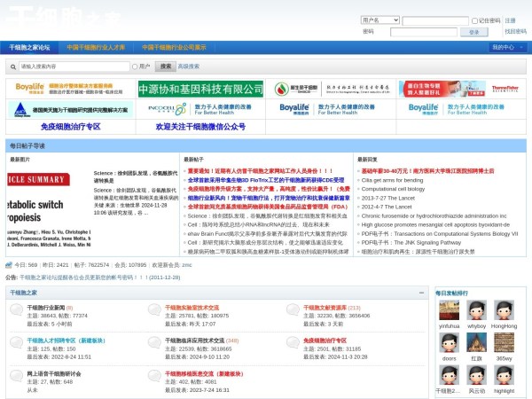Select the 用户 radio button beside search
The width and height of the screenshot is (532, 399).
[135, 66]
